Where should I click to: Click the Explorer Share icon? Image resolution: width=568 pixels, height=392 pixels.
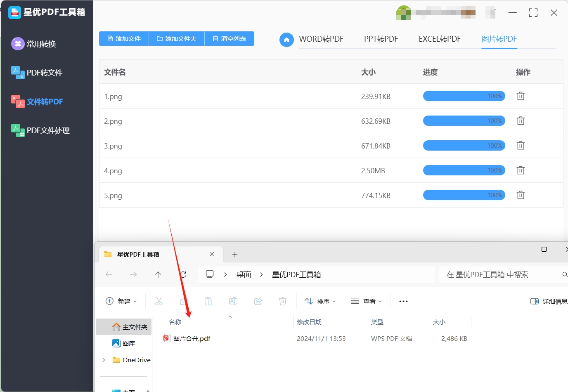point(258,301)
